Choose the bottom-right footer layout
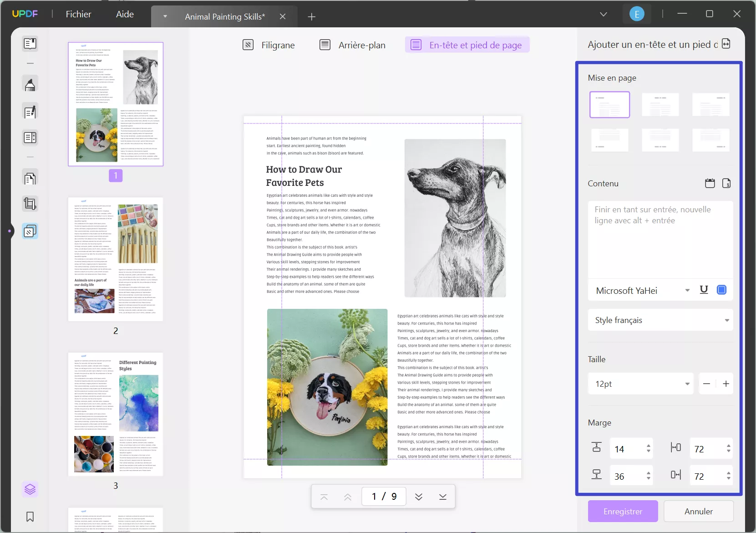Image resolution: width=756 pixels, height=533 pixels. pyautogui.click(x=710, y=140)
